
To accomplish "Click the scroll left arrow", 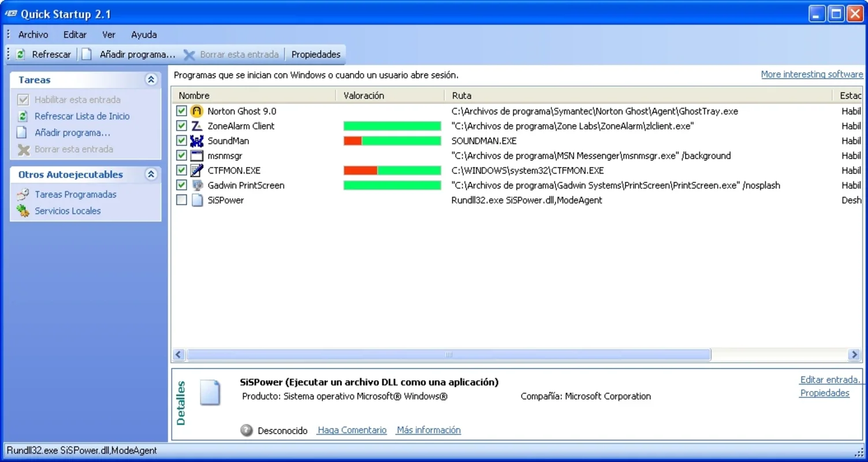I will (x=178, y=355).
